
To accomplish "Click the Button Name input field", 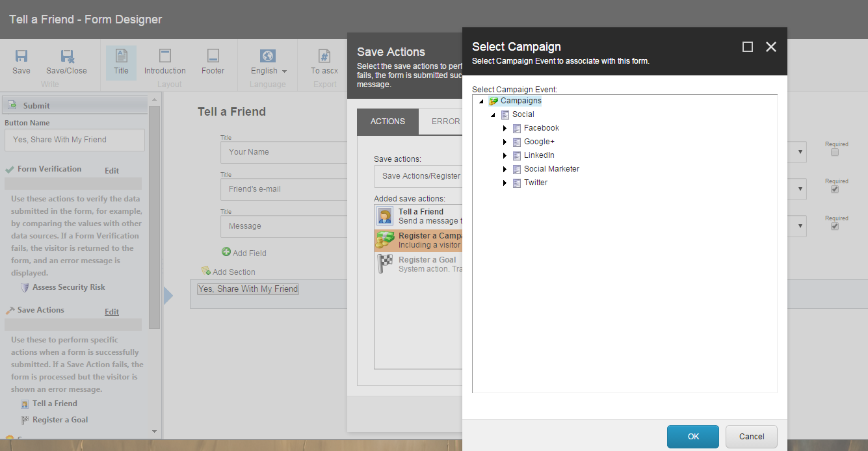I will tap(75, 140).
